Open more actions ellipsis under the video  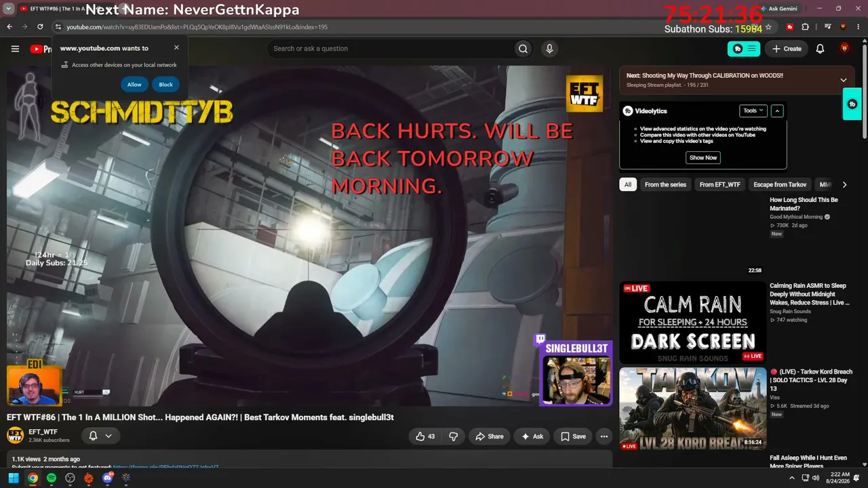[604, 436]
